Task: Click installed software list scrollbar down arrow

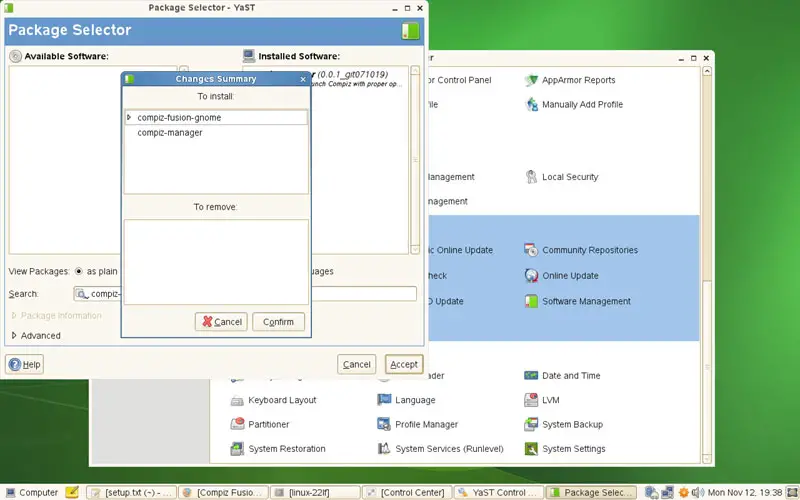Action: click(415, 249)
